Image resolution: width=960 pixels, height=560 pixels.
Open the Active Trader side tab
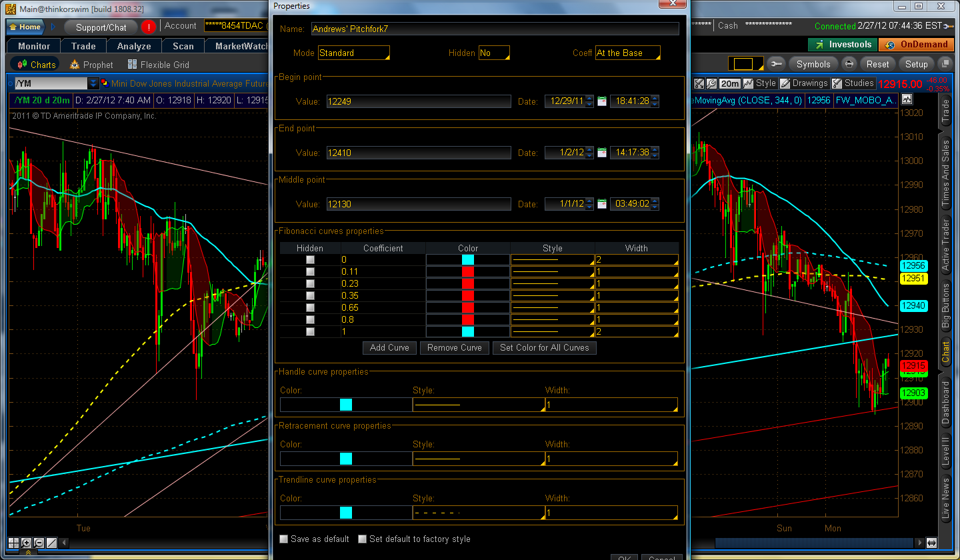click(945, 245)
